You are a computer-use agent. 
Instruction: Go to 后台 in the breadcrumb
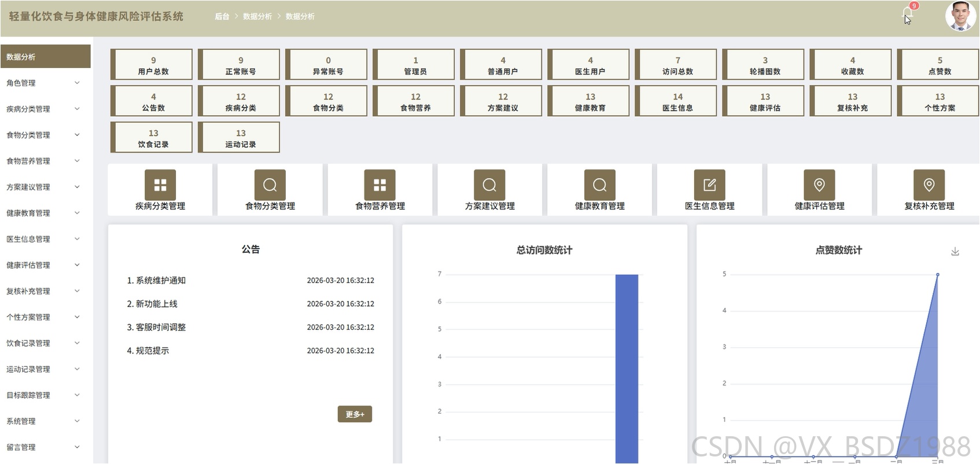(x=222, y=16)
